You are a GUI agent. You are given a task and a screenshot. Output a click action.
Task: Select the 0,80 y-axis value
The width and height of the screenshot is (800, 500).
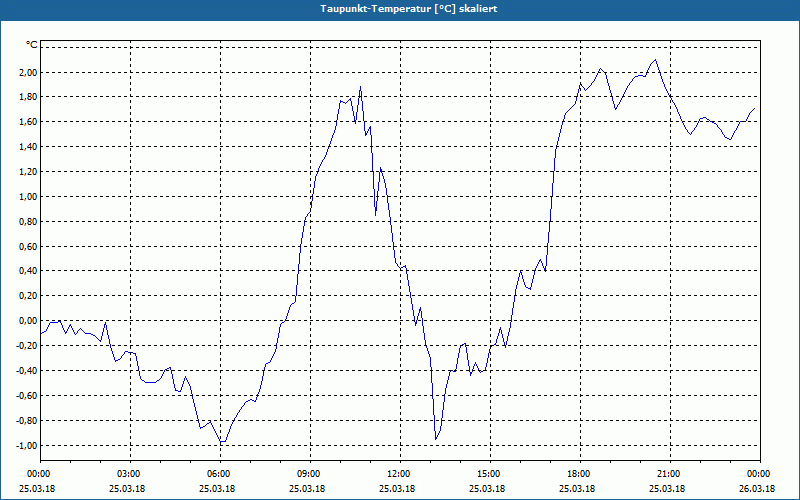(x=29, y=222)
